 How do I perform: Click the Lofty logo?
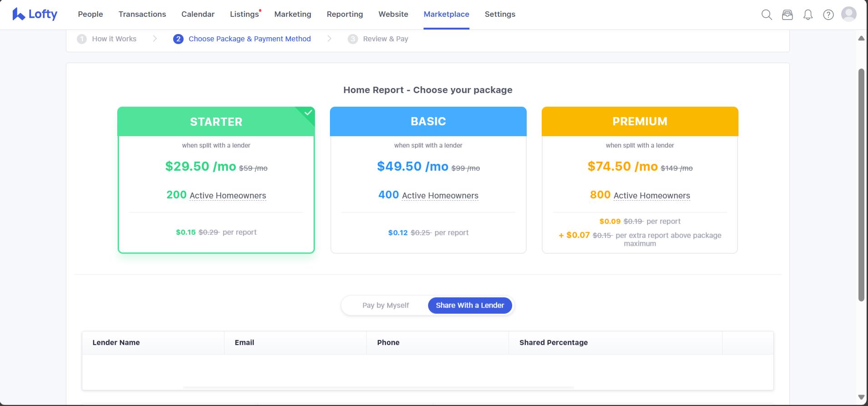point(35,14)
